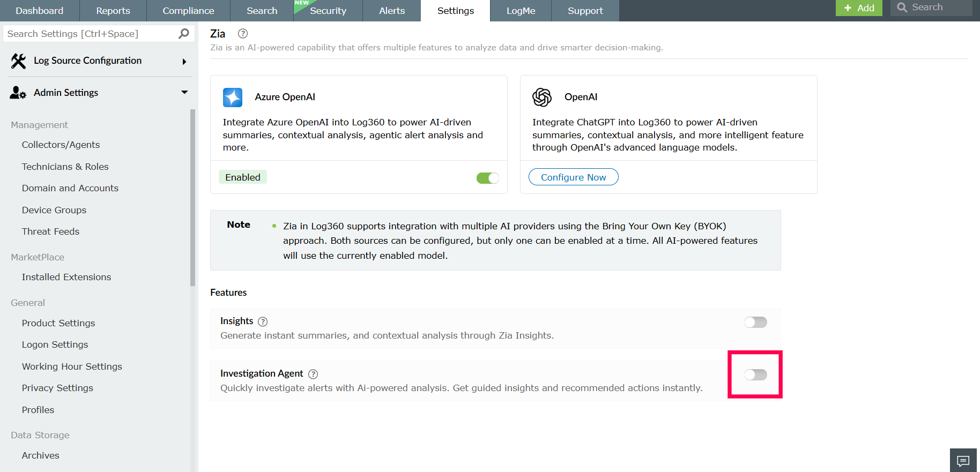The height and width of the screenshot is (472, 980).
Task: Click the Log Source Configuration tools icon
Action: click(18, 61)
